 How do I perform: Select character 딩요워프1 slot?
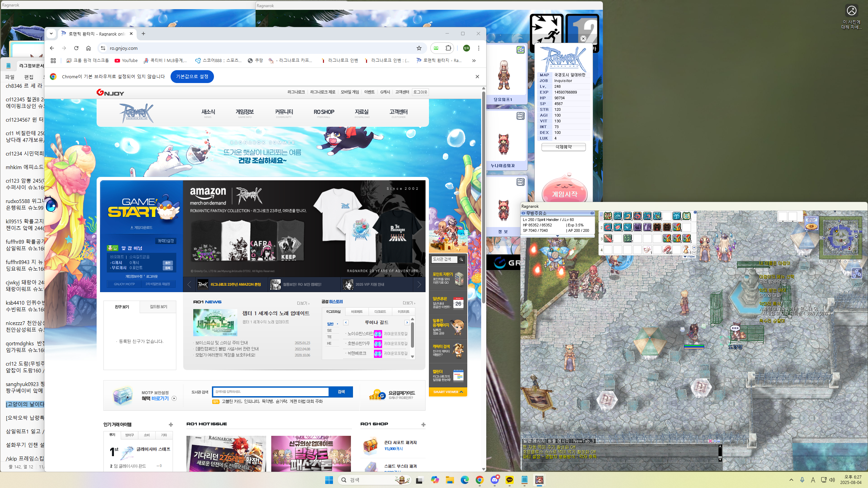pyautogui.click(x=507, y=74)
